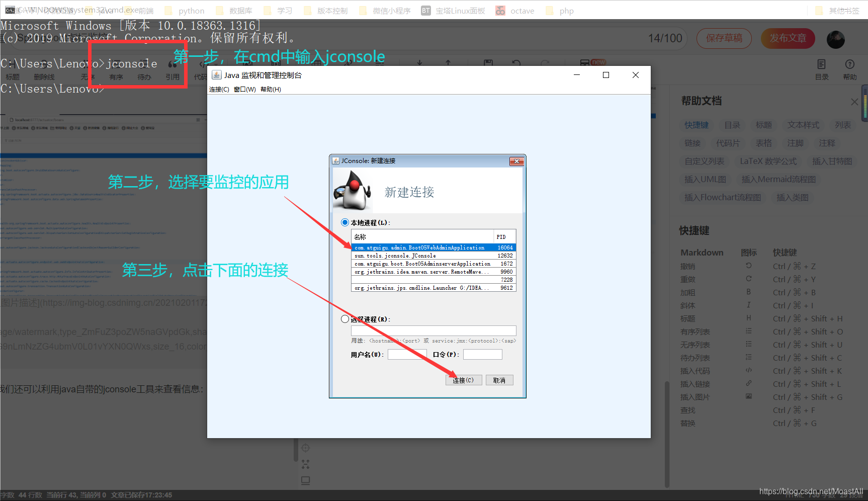Click the crosshair sync icon below the editor
Viewport: 868px width, 501px height.
click(305, 448)
